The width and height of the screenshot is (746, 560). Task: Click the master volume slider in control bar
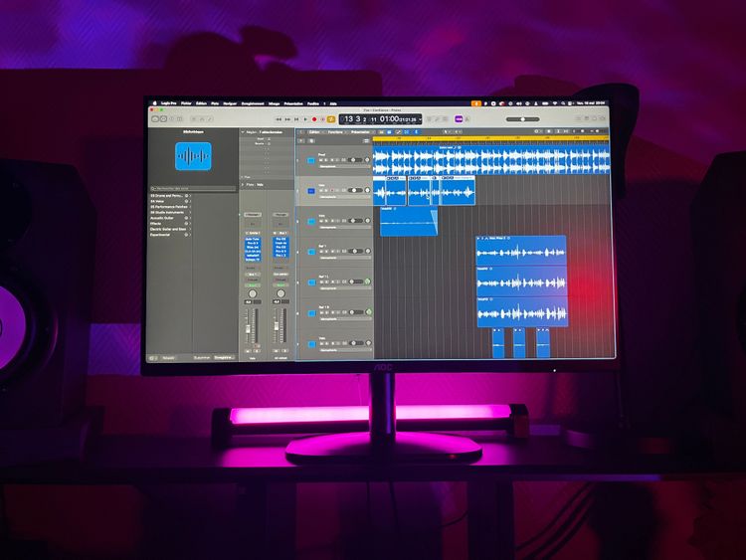[x=523, y=119]
